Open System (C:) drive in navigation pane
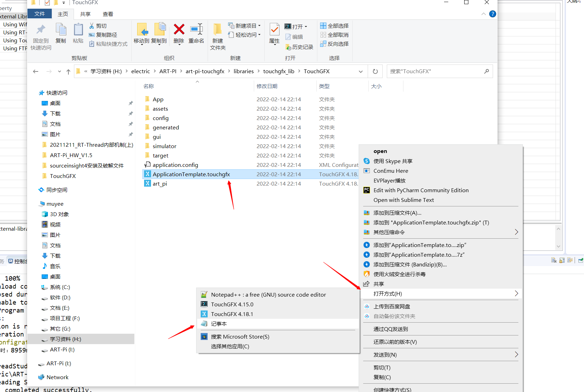The image size is (584, 392). 60,287
